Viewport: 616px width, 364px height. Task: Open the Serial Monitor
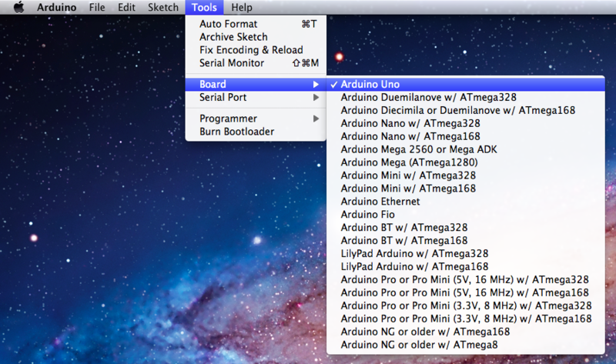(x=256, y=63)
